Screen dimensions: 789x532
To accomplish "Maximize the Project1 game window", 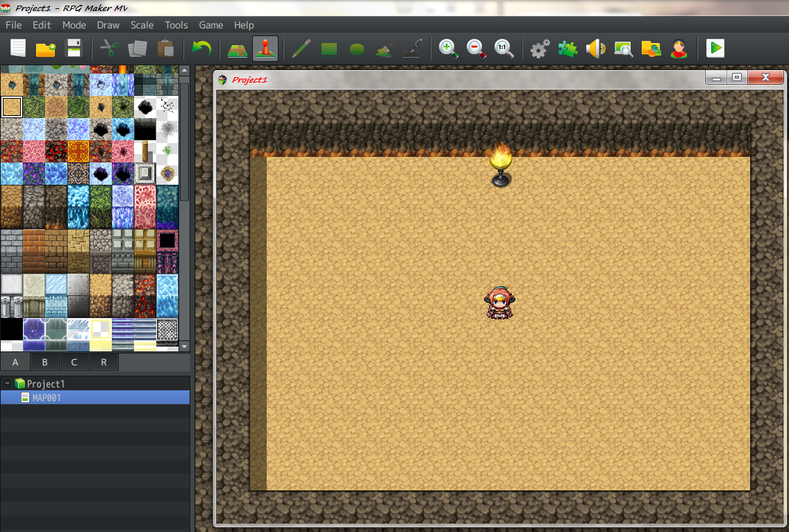I will point(737,78).
